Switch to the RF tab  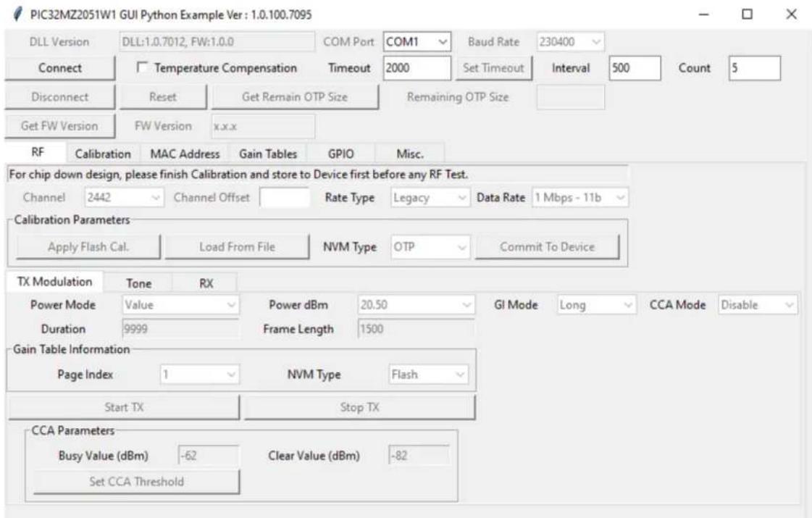coord(37,152)
